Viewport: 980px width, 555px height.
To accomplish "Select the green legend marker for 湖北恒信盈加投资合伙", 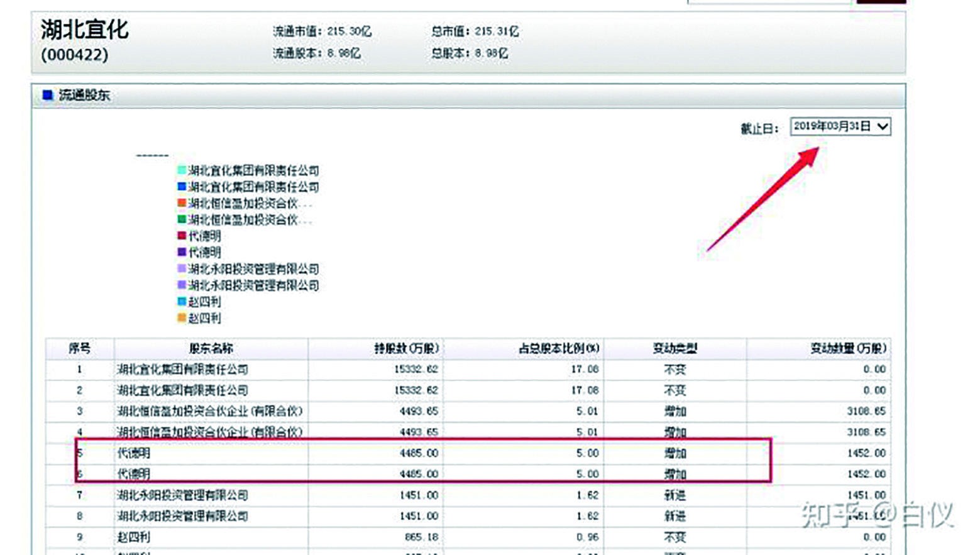I will pos(182,219).
